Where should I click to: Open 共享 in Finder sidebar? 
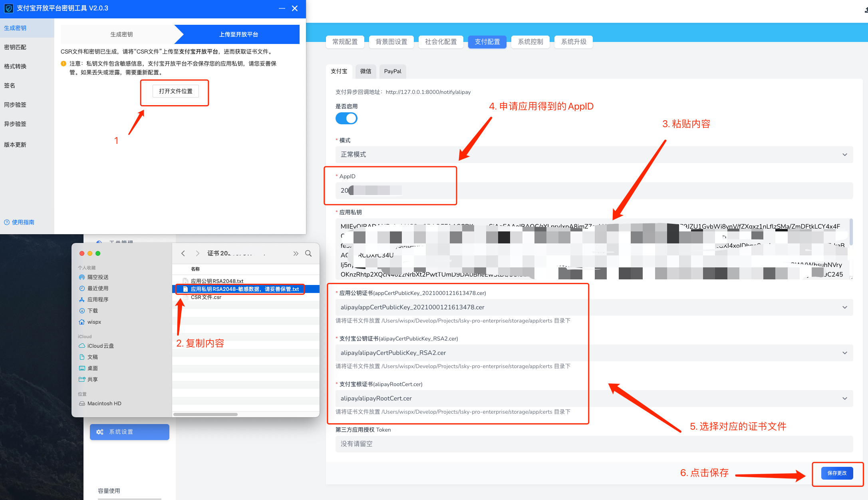(89, 379)
